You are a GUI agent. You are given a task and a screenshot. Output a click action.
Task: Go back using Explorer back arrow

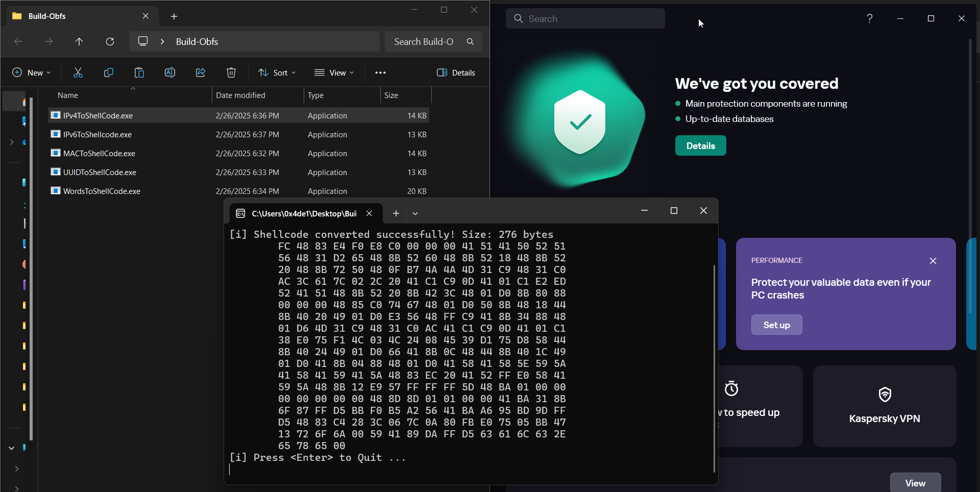click(18, 41)
